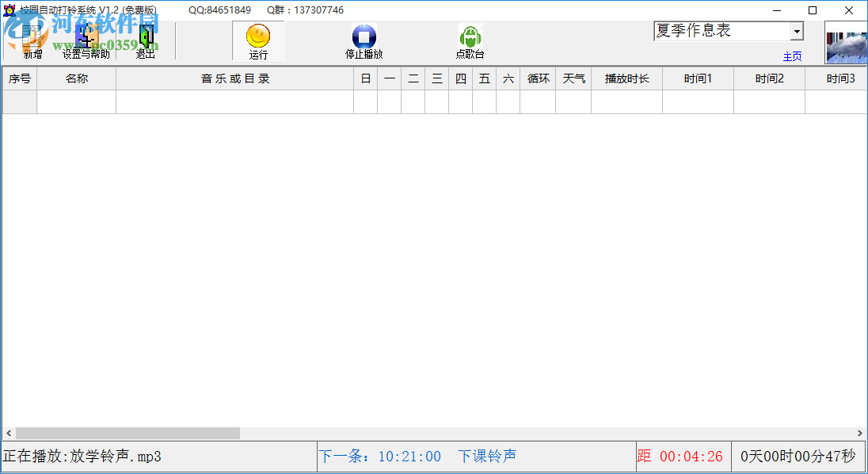Expand the schedule selection list

tap(796, 30)
